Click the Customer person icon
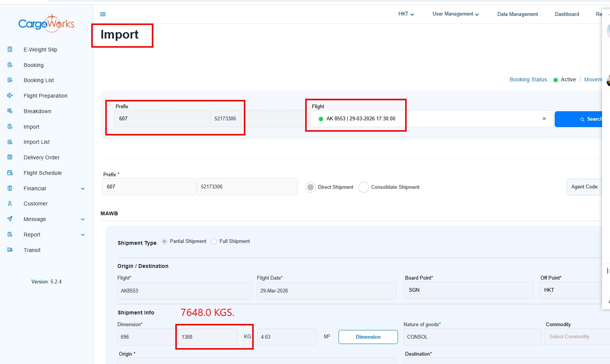Image resolution: width=610 pixels, height=364 pixels. [x=10, y=204]
